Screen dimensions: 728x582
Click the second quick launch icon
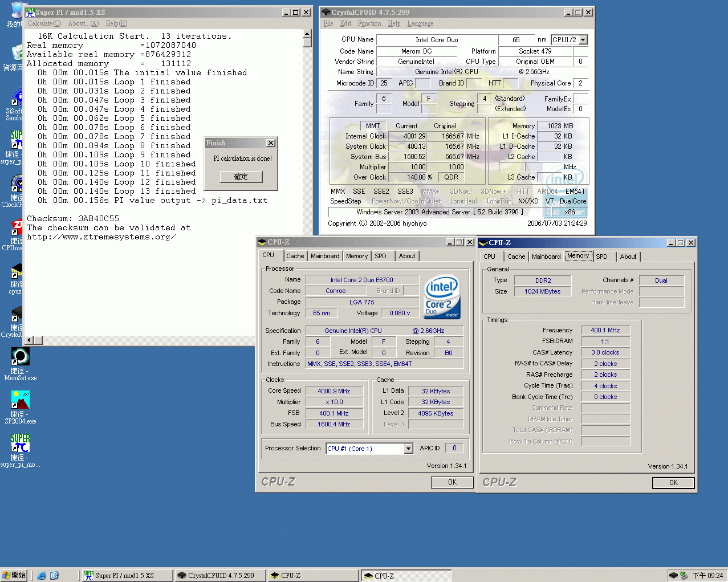click(x=54, y=575)
